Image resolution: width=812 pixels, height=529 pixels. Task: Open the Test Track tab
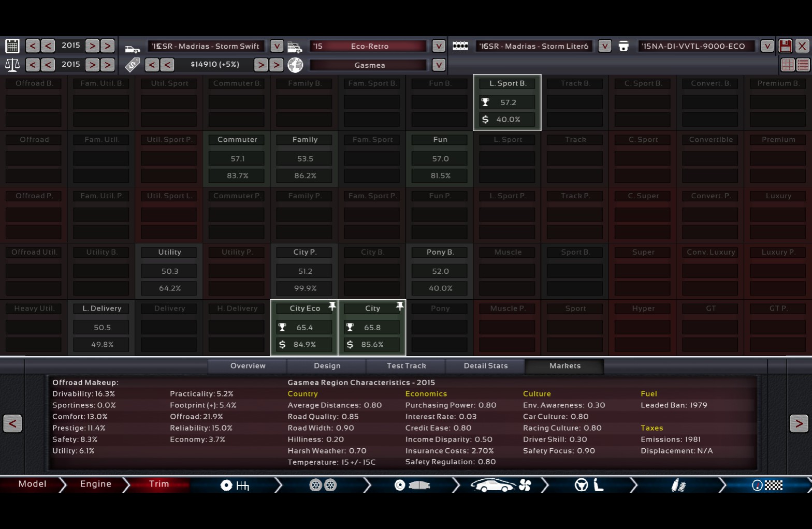click(x=406, y=366)
